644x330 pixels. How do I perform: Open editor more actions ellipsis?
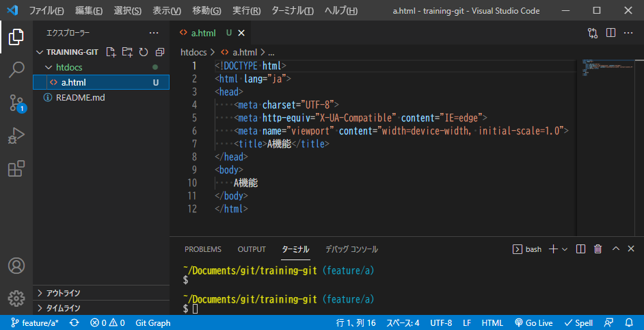coord(629,33)
